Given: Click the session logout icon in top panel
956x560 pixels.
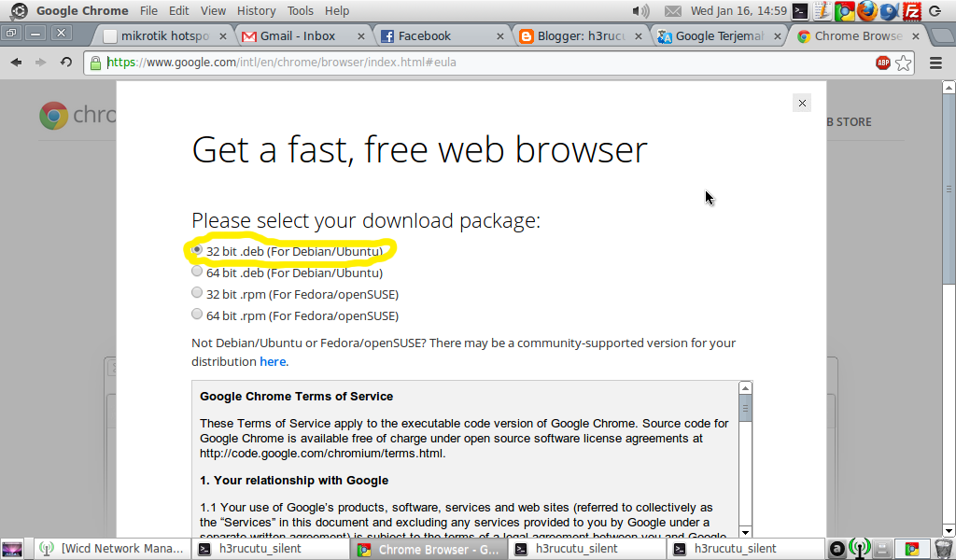Looking at the screenshot, I should 935,11.
